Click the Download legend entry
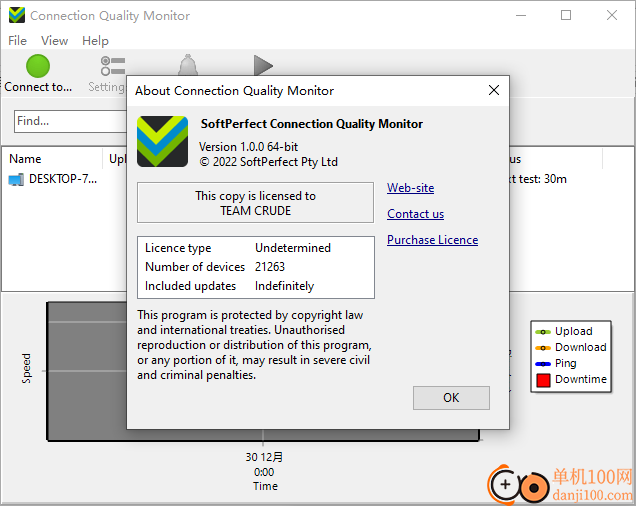The width and height of the screenshot is (636, 506). click(571, 347)
